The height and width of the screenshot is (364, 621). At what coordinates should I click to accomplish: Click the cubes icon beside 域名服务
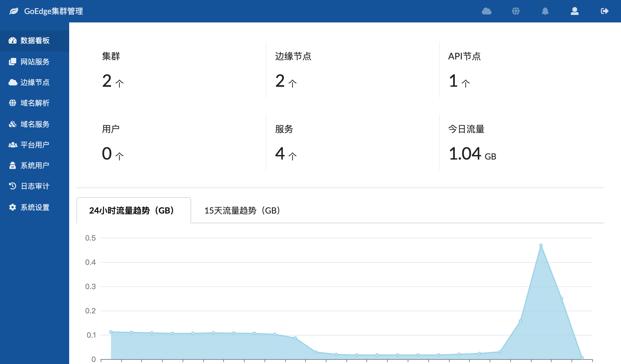click(12, 124)
